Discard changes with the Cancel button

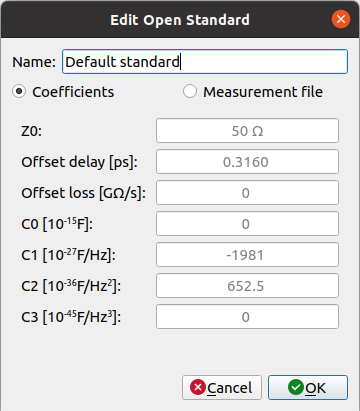click(x=222, y=387)
